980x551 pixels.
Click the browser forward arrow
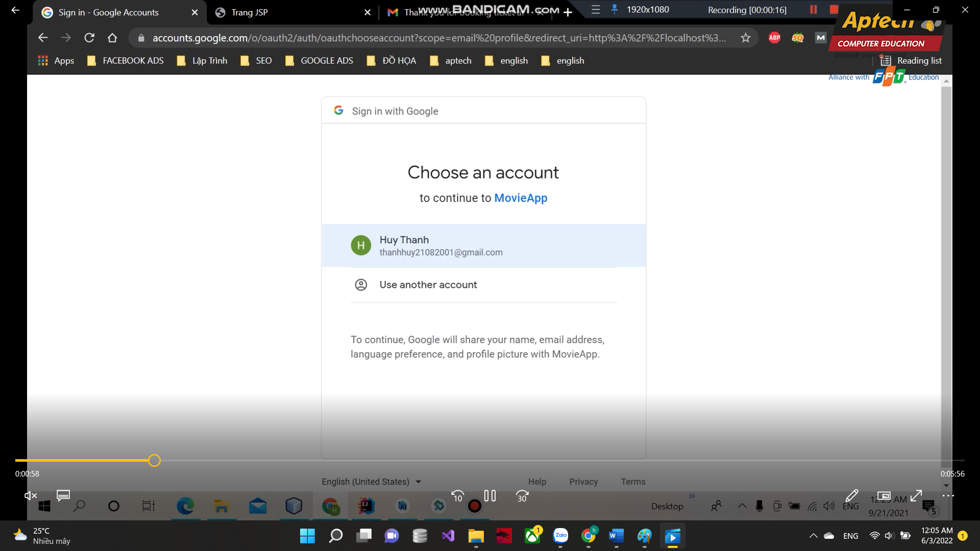point(66,38)
